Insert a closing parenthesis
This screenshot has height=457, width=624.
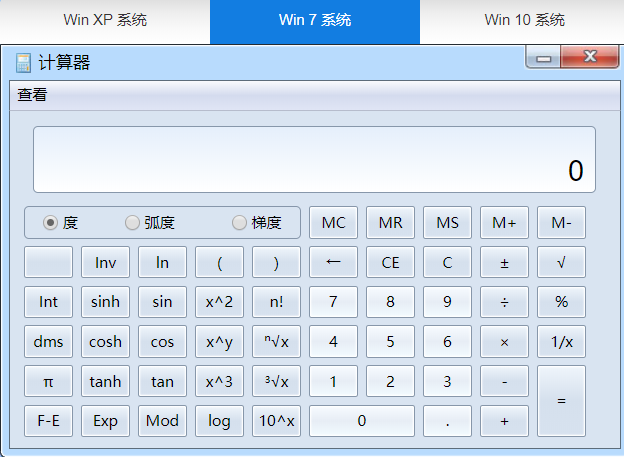[276, 262]
